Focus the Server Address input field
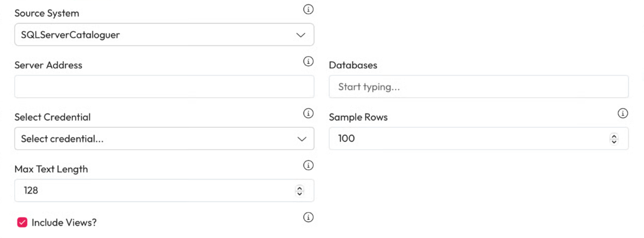 tap(164, 87)
